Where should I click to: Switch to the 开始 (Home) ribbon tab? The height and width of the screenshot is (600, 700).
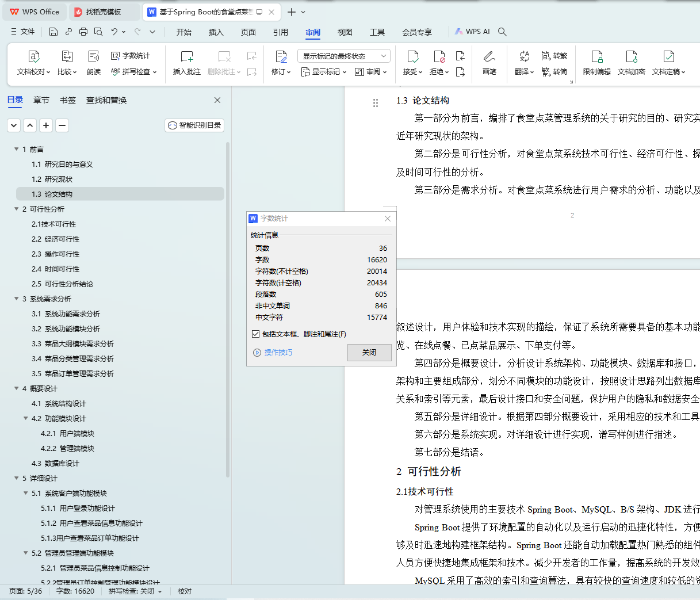click(184, 32)
